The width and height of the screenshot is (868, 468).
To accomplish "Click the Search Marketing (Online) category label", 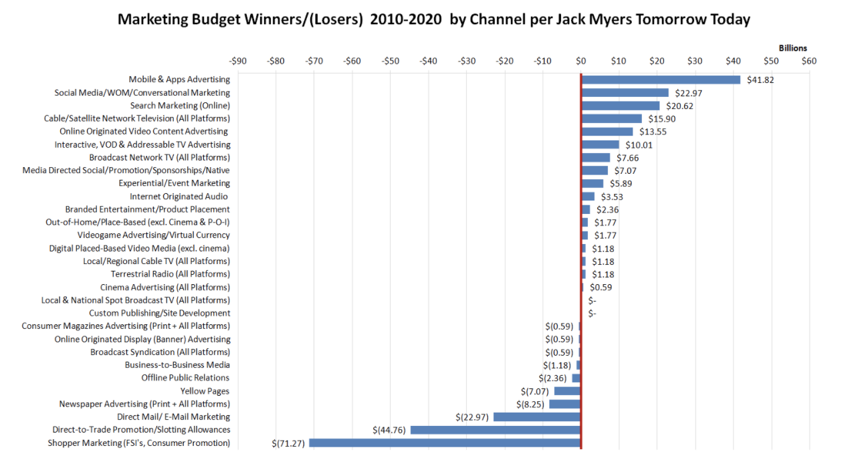I will click(x=180, y=106).
